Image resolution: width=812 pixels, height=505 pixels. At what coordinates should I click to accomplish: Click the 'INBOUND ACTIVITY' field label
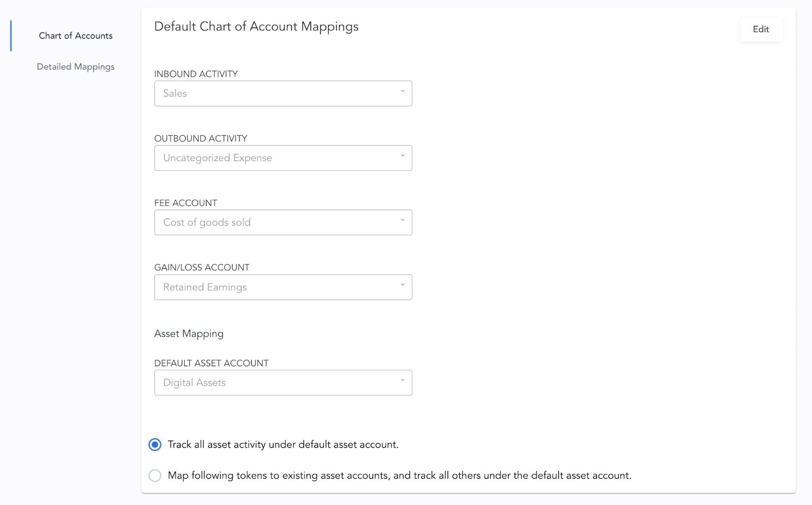[196, 74]
